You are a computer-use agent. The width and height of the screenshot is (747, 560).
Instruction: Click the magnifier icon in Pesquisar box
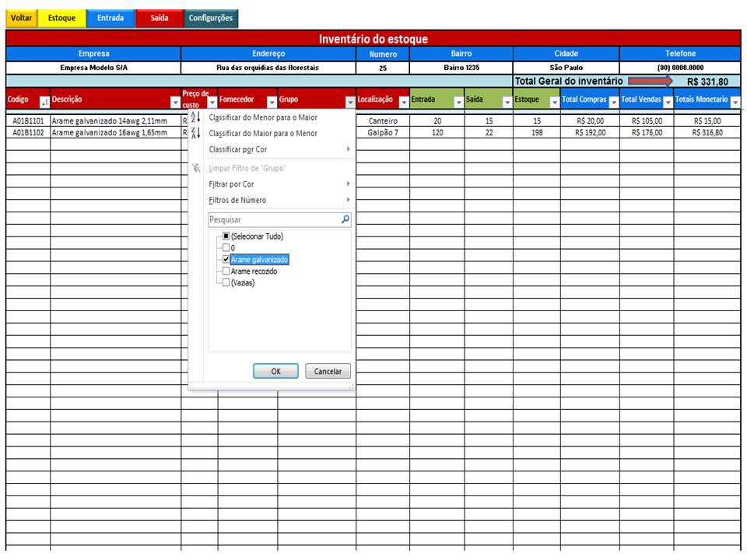[345, 220]
